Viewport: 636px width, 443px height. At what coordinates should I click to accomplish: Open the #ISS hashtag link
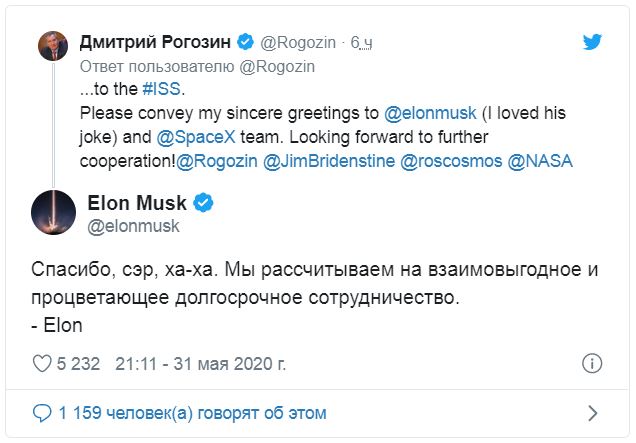coord(161,89)
